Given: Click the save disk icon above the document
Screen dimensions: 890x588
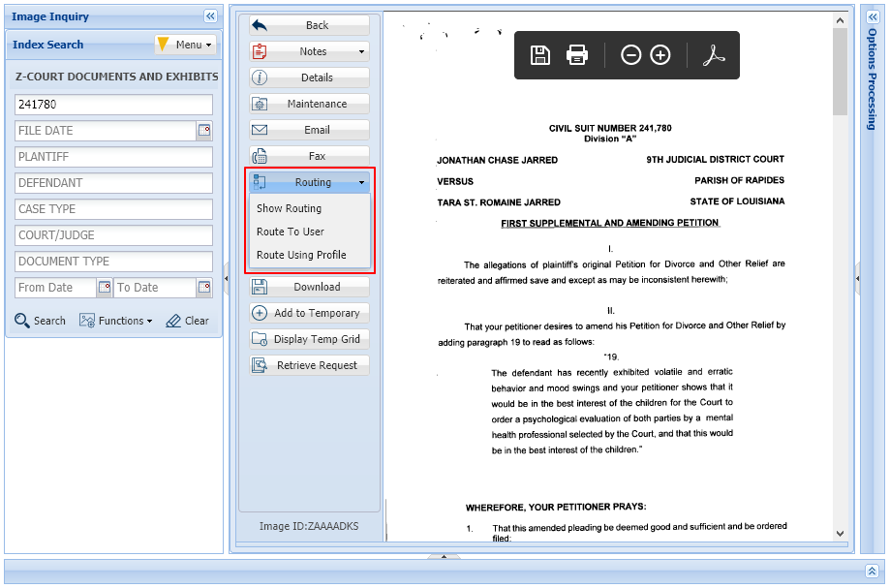Looking at the screenshot, I should 539,55.
